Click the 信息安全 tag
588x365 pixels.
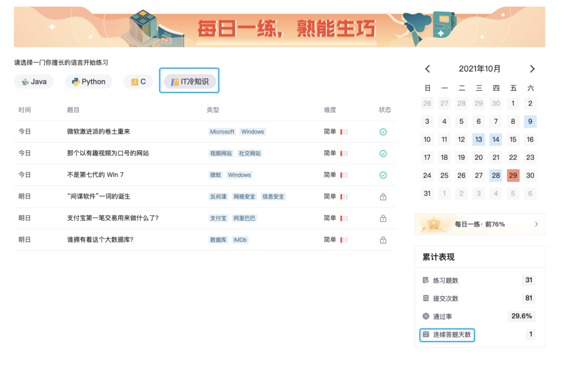click(273, 197)
